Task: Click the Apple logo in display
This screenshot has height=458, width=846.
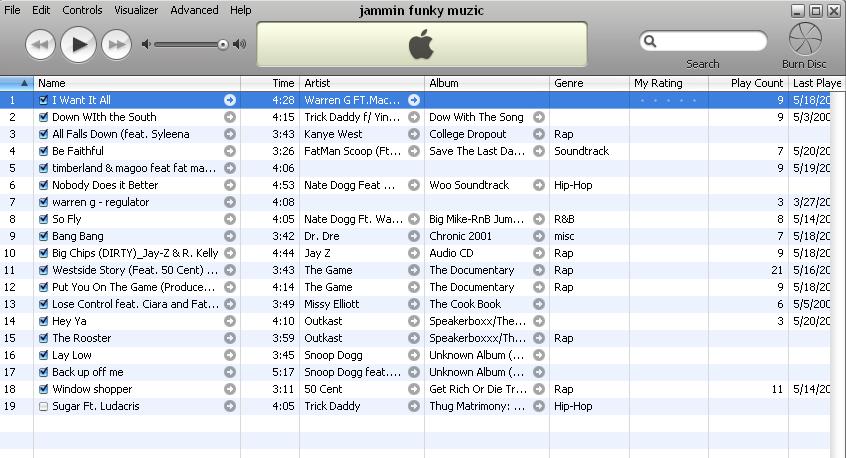Action: tap(421, 45)
